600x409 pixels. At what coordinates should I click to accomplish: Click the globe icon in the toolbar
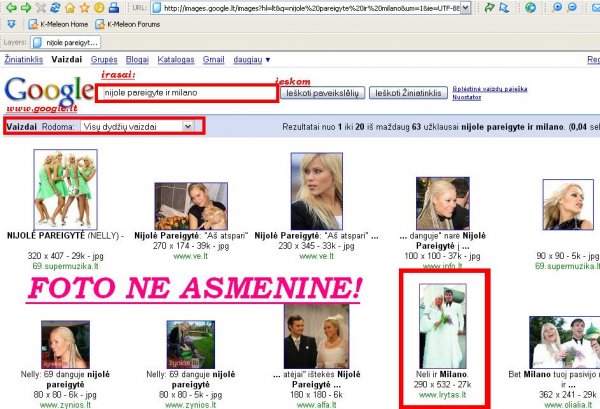coord(530,7)
